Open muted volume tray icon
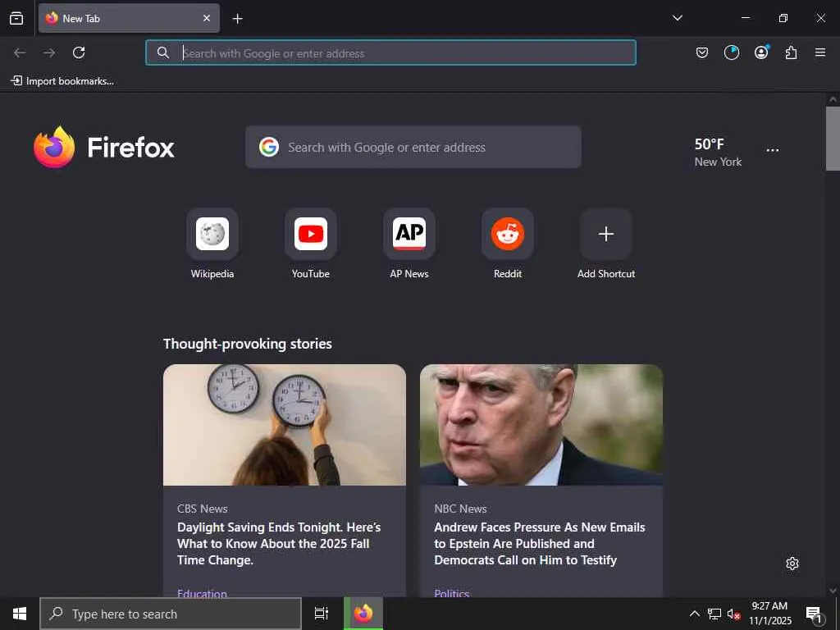Viewport: 840px width, 630px height. [733, 614]
